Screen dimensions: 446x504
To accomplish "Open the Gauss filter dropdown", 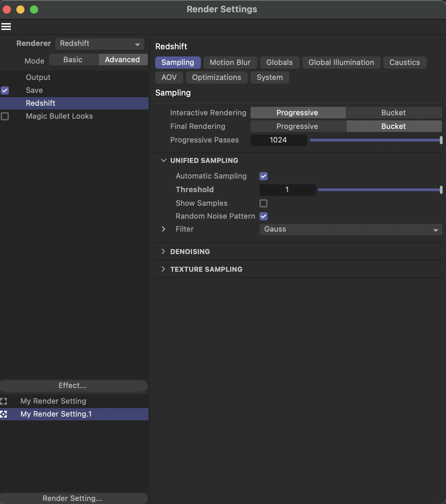I will click(350, 229).
